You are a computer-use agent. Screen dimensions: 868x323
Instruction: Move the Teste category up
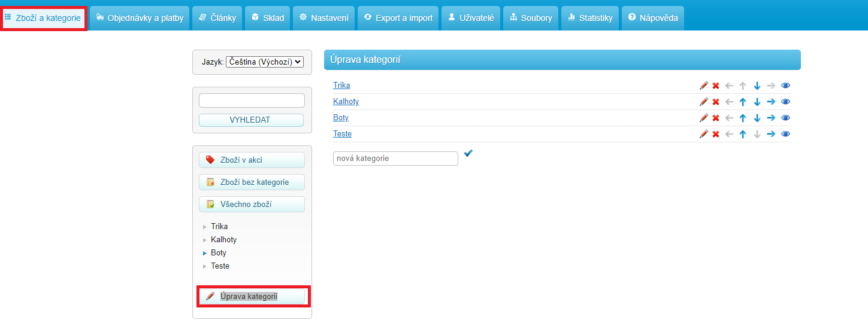click(743, 134)
